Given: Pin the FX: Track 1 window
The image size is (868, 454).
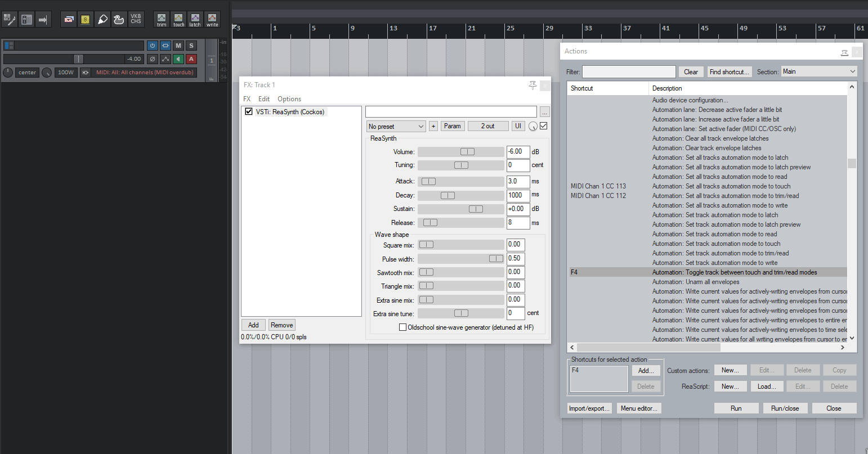Looking at the screenshot, I should 533,85.
